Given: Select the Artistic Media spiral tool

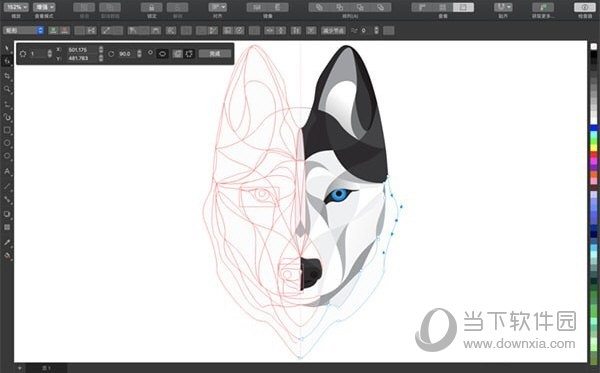Looking at the screenshot, I should (x=7, y=117).
